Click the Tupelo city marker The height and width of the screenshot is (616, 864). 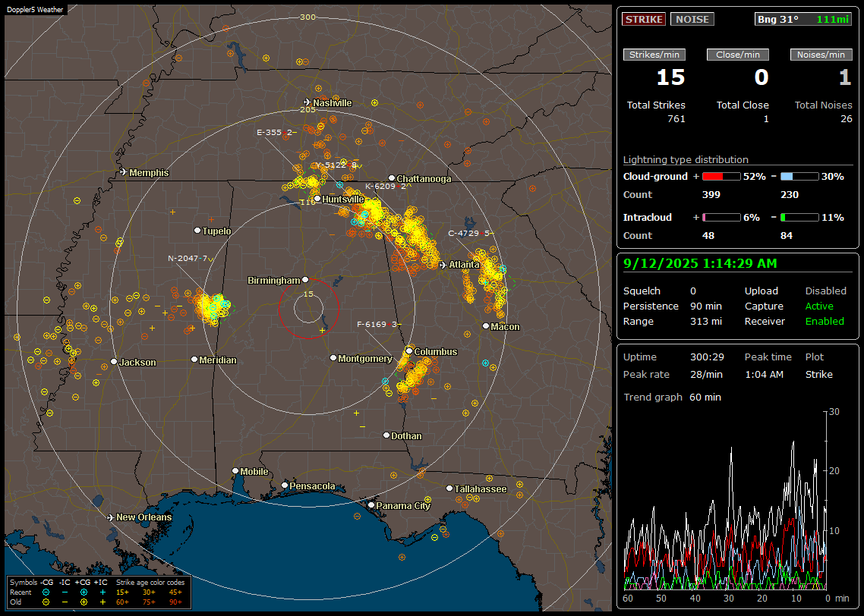pyautogui.click(x=197, y=231)
